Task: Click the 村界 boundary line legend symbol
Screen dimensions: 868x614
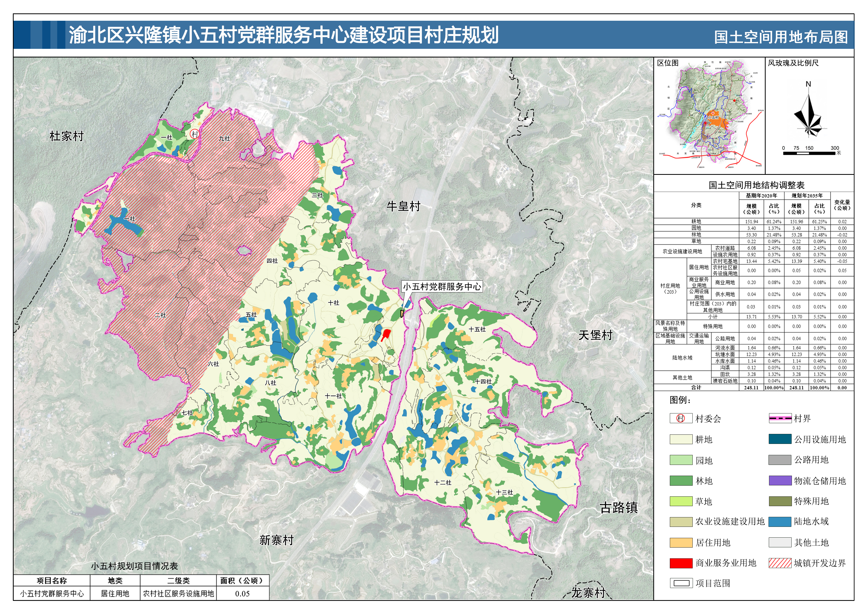Action: click(780, 418)
